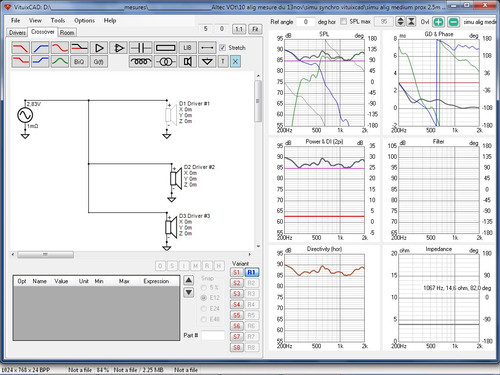500x375 pixels.
Task: Select the D3 Driver #3 speaker symbol
Action: (x=171, y=227)
